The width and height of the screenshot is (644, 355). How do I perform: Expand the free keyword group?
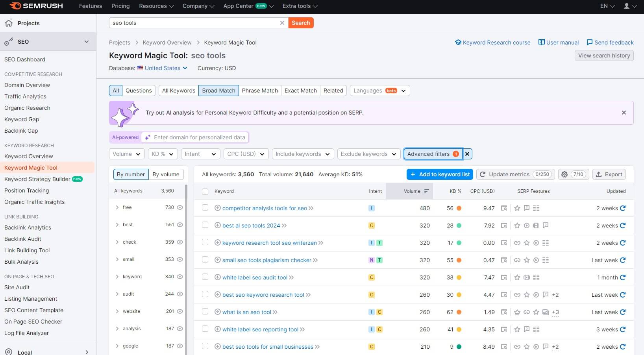tap(117, 207)
